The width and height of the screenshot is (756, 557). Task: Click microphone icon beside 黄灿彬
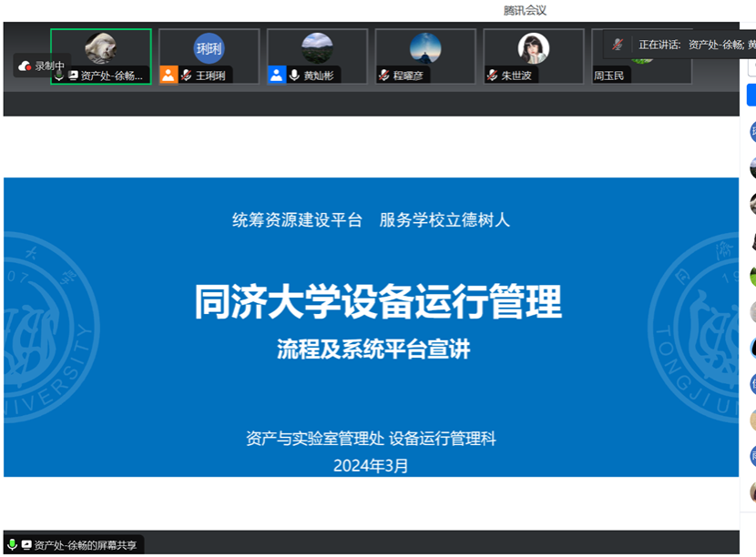(x=295, y=76)
